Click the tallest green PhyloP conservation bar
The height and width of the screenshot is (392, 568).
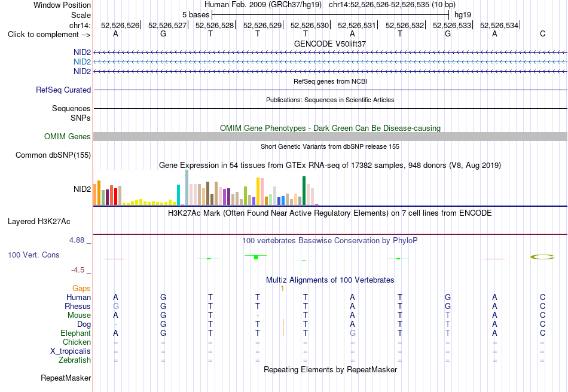pos(256,257)
